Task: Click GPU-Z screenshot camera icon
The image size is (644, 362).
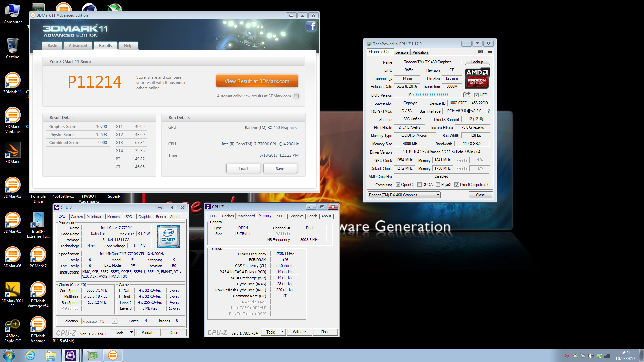Action: (481, 52)
